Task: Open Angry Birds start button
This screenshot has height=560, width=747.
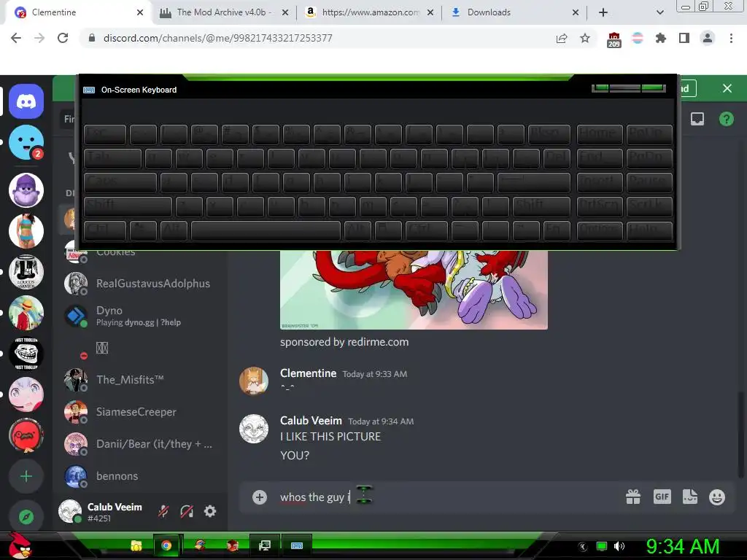Action: point(20,545)
